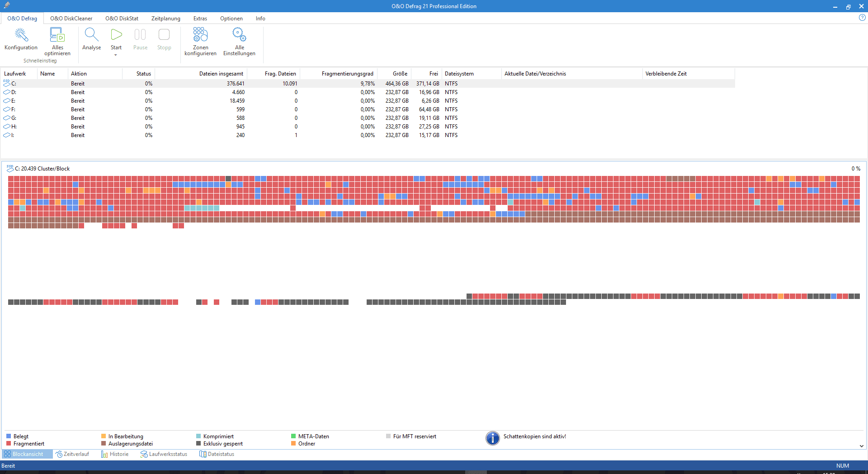
Task: Sort by the Status column header
Action: pos(138,74)
